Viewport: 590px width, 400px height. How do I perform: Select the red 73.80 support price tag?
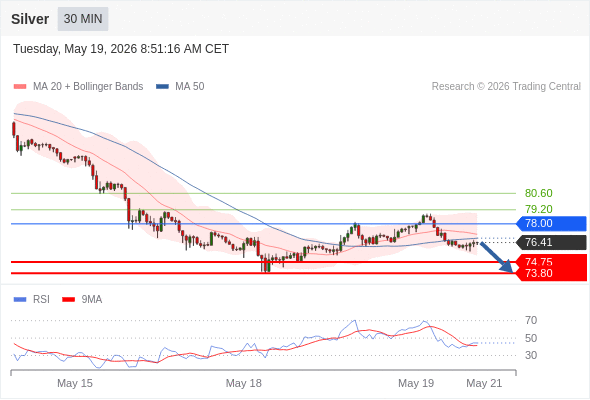pyautogui.click(x=551, y=274)
